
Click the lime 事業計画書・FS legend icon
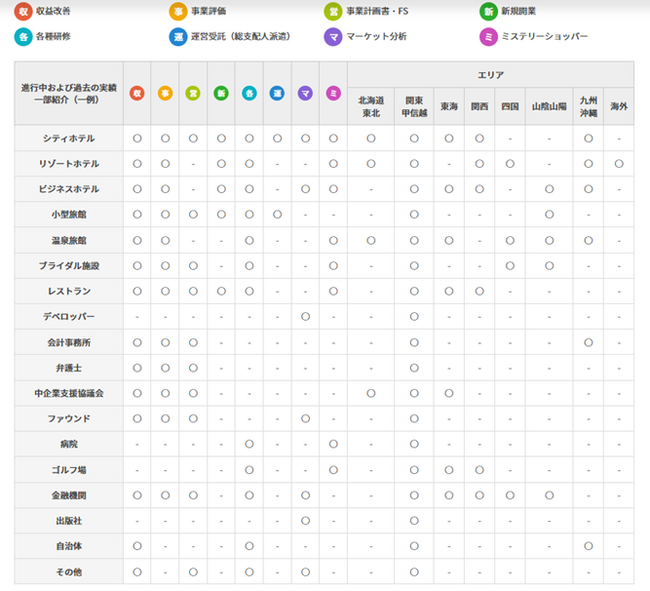pyautogui.click(x=333, y=12)
